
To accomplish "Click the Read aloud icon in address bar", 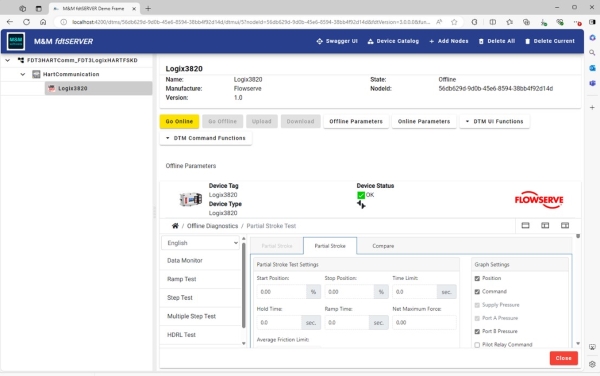I will pyautogui.click(x=439, y=22).
